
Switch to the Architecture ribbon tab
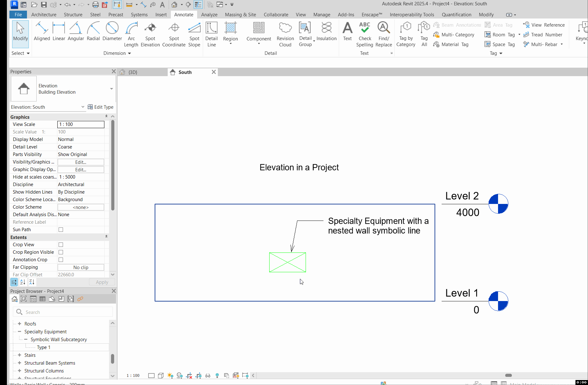pos(44,14)
